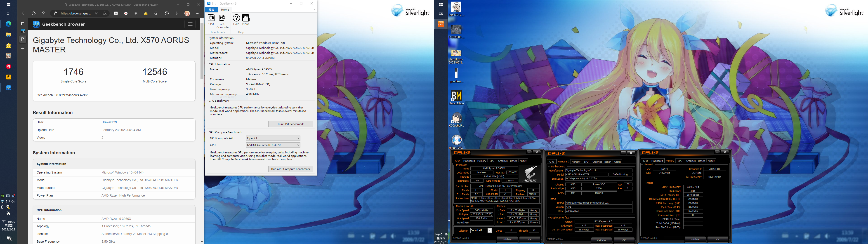Open the gundam file on desktop
This screenshot has width=868, height=244.
(x=456, y=75)
